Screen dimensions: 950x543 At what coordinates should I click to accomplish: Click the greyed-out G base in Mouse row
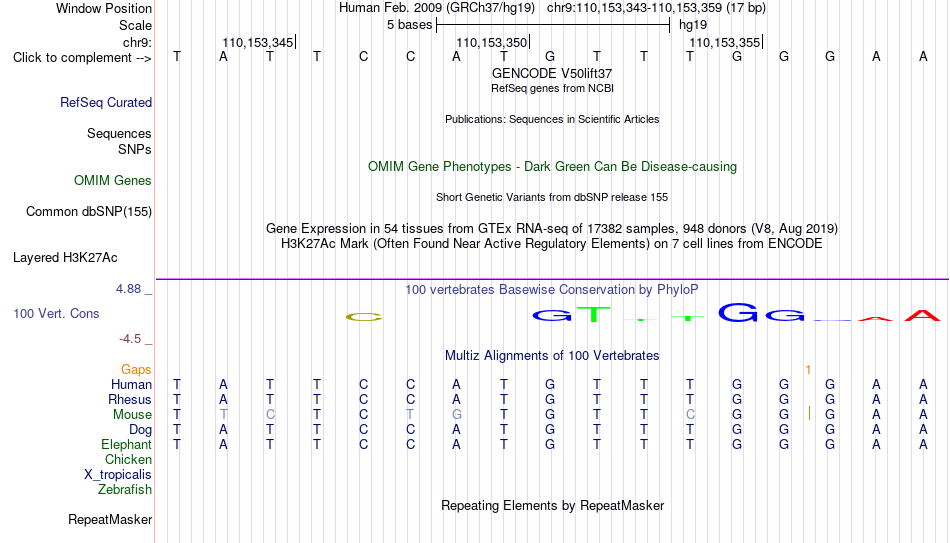click(x=456, y=415)
